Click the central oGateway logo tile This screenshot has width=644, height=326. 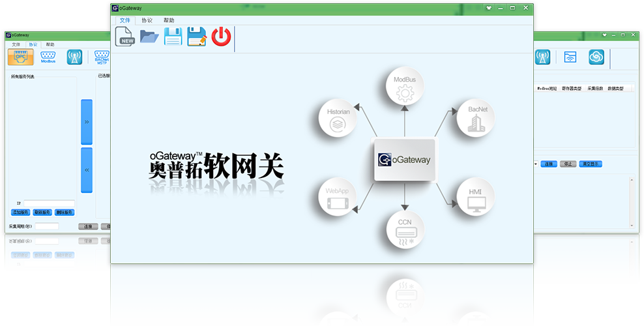(x=404, y=160)
